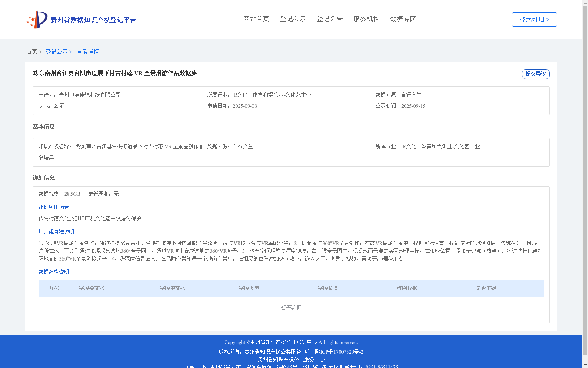The width and height of the screenshot is (588, 368).
Task: Click the 样例数据 column header
Action: (x=407, y=288)
